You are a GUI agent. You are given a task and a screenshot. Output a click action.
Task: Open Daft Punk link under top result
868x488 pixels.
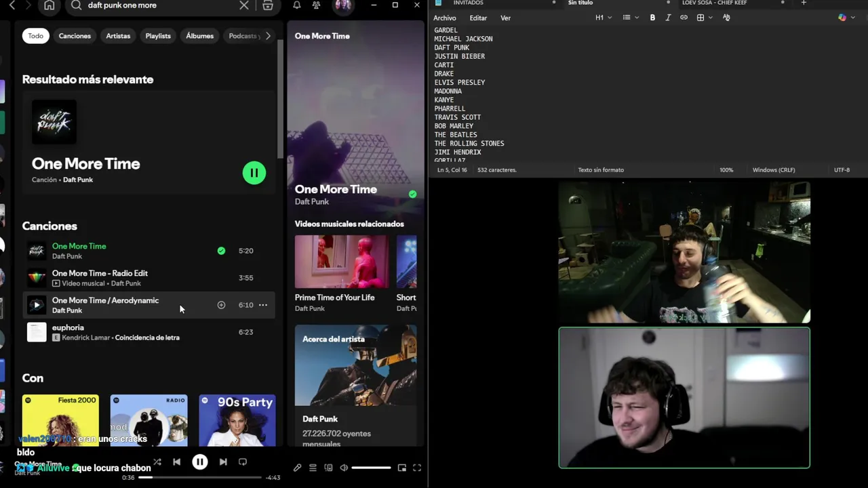click(78, 180)
